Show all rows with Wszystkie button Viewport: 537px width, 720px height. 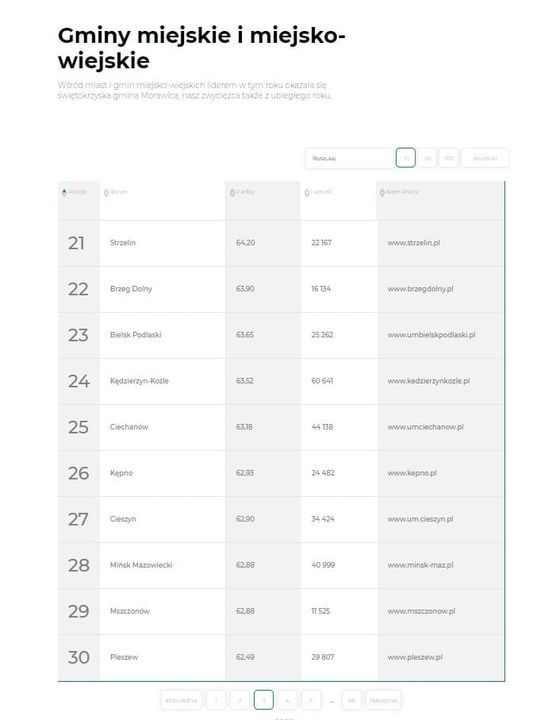[485, 158]
